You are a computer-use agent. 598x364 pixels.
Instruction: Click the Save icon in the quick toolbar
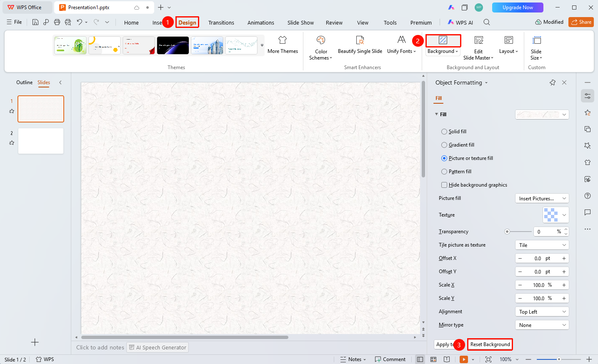tap(35, 22)
